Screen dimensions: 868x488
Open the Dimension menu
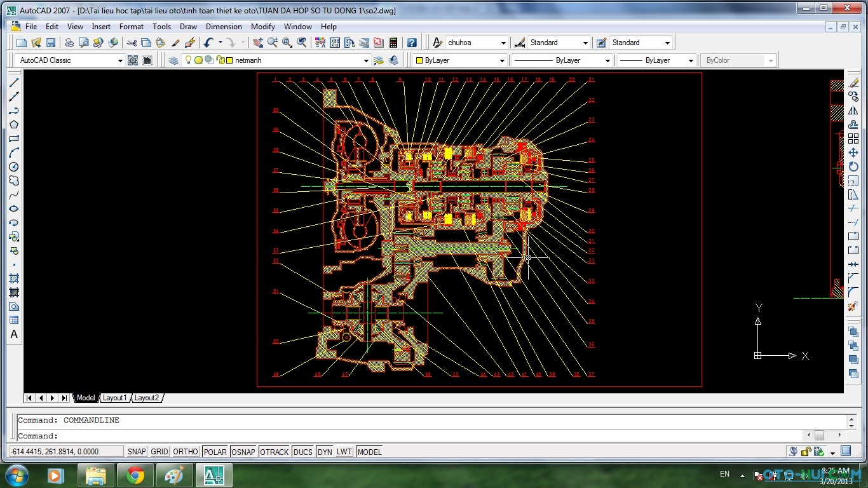click(224, 27)
